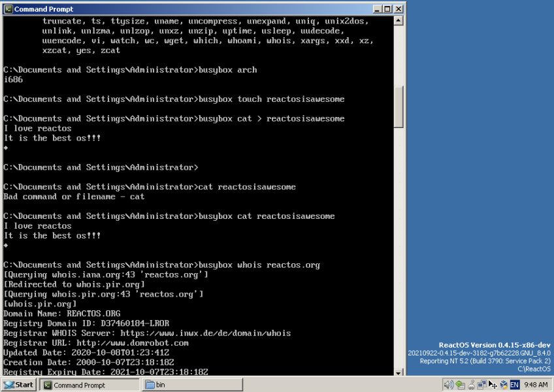The height and width of the screenshot is (392, 554).
Task: Minimize the Command Prompt window
Action: point(378,9)
